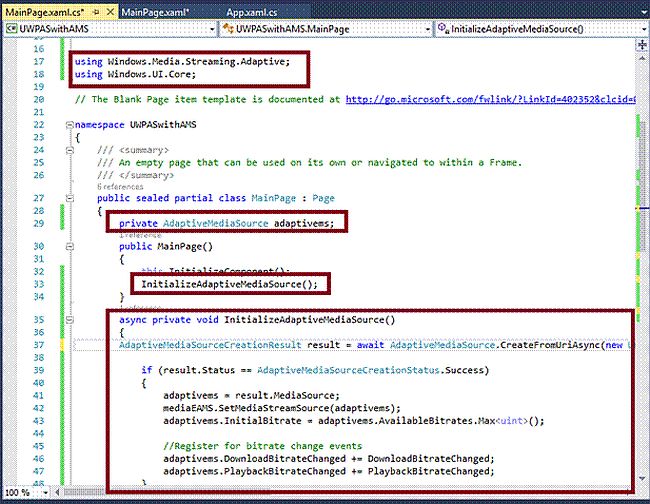This screenshot has height=504, width=650.
Task: Click the vertical scrollbar up arrow
Action: (x=642, y=58)
